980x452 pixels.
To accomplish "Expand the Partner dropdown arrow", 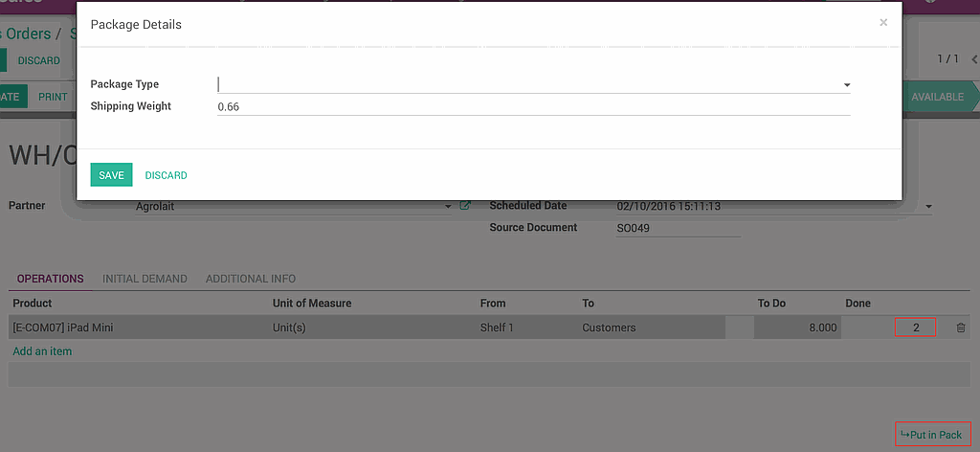I will (448, 207).
